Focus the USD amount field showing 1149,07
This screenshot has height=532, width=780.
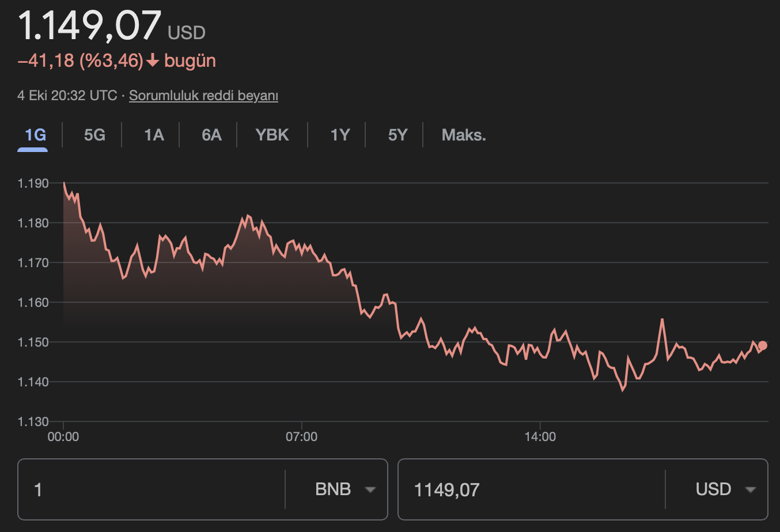pyautogui.click(x=530, y=489)
